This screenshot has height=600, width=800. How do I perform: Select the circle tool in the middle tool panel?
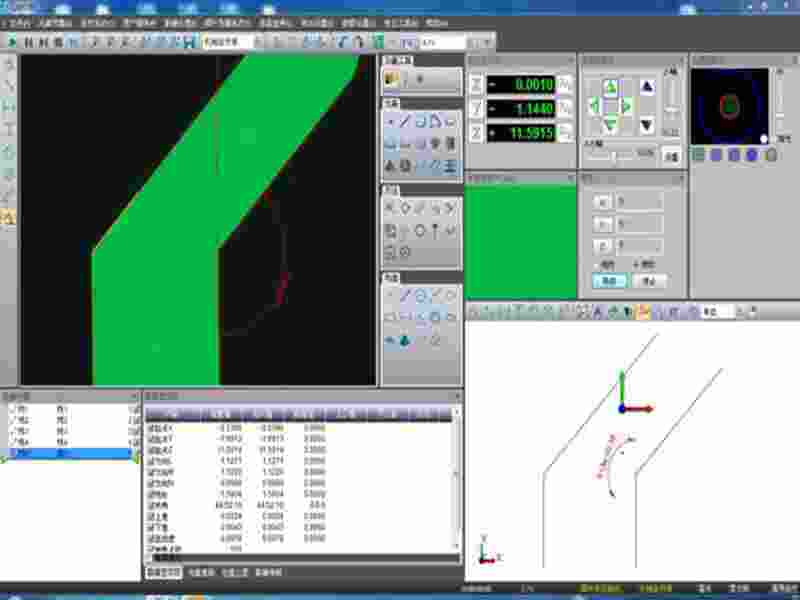tap(420, 230)
